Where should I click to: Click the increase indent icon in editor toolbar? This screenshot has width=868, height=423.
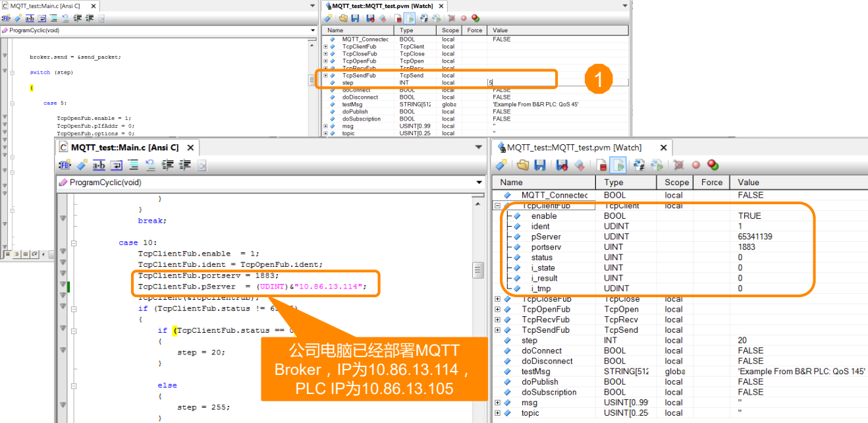pos(168,165)
